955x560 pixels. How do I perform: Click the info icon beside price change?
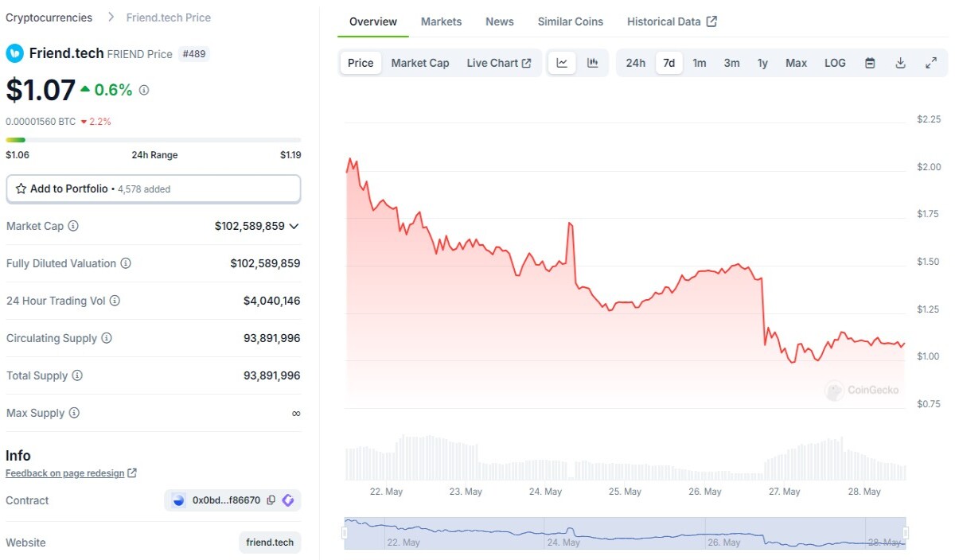pos(144,90)
